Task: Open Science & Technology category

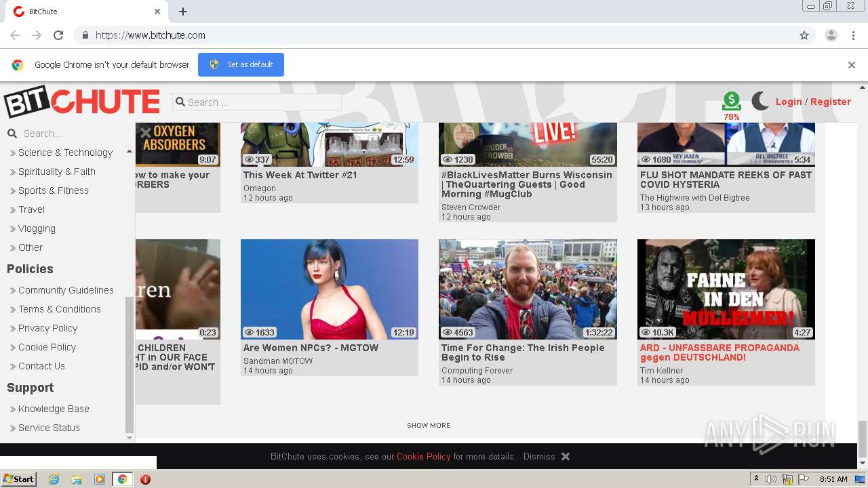Action: pyautogui.click(x=65, y=152)
